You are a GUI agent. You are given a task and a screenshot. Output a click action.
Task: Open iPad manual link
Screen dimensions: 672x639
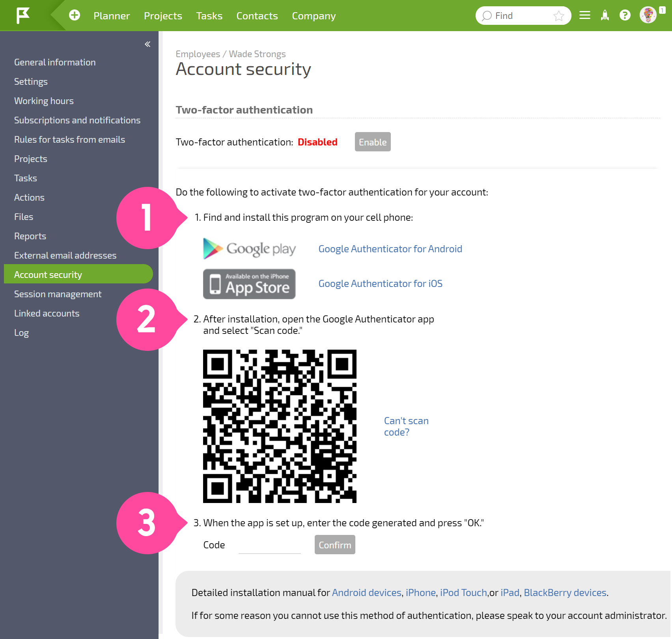pyautogui.click(x=510, y=593)
